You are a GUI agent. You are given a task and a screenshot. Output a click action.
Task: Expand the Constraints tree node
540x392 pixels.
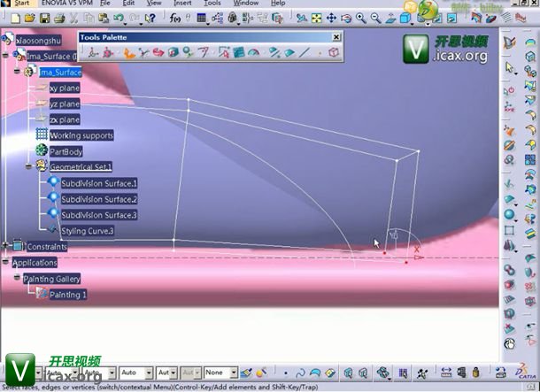click(x=6, y=246)
